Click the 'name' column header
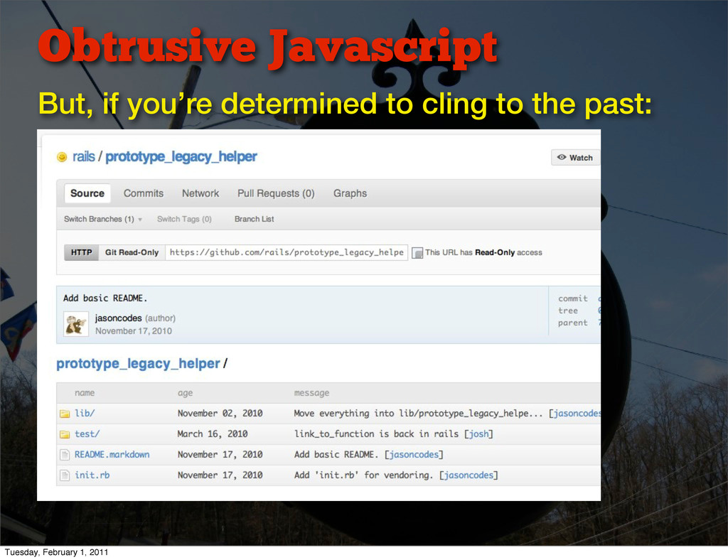Screen dimensions: 728x560 (x=85, y=393)
